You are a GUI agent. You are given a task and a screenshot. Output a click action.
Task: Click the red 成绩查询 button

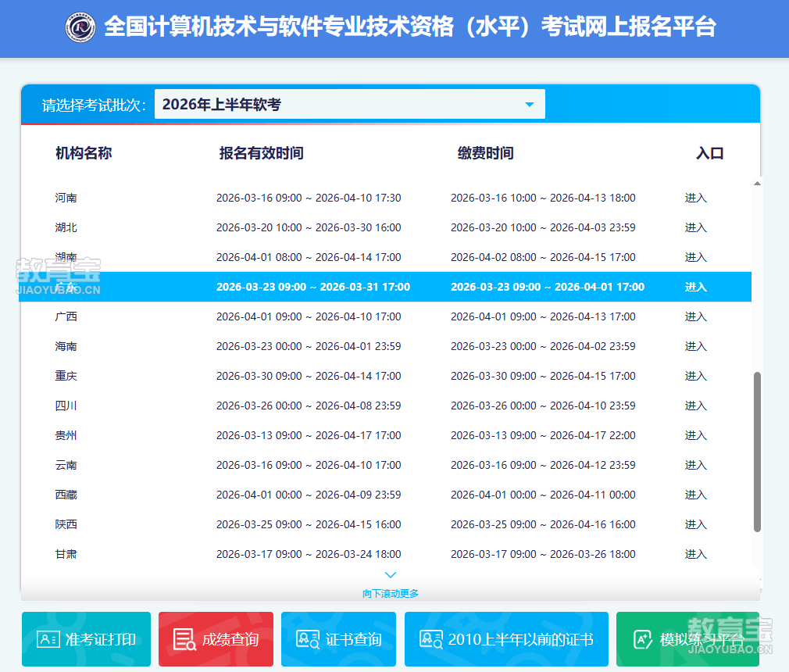pos(216,639)
